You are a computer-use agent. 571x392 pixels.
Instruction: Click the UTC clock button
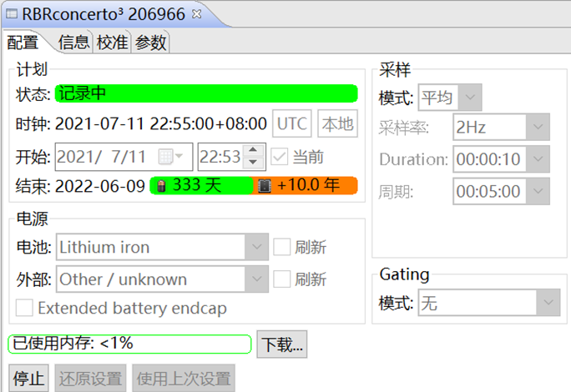[x=292, y=123]
